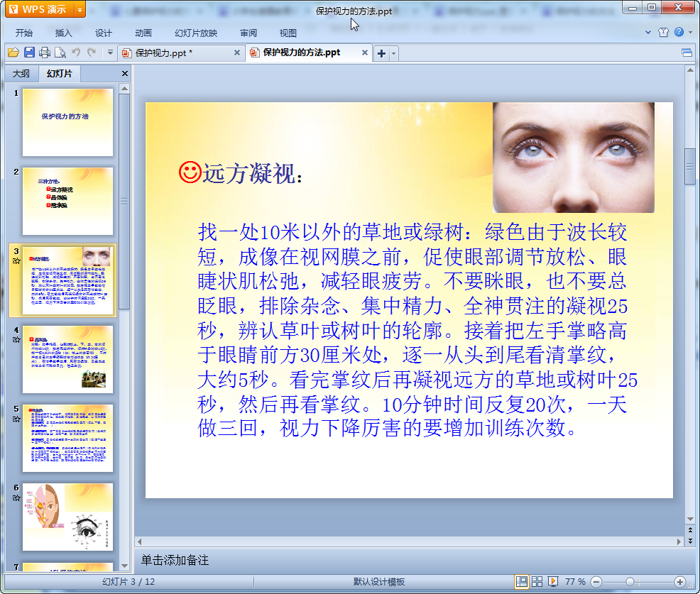700x594 pixels.
Task: Click the thumbnail panel scroll up arrow
Action: click(x=124, y=89)
